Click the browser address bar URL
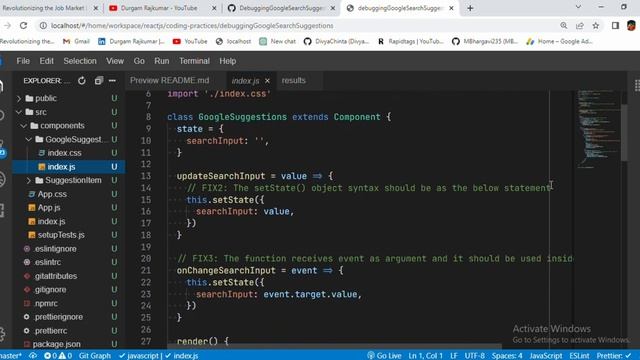This screenshot has width=640, height=360. click(x=192, y=25)
